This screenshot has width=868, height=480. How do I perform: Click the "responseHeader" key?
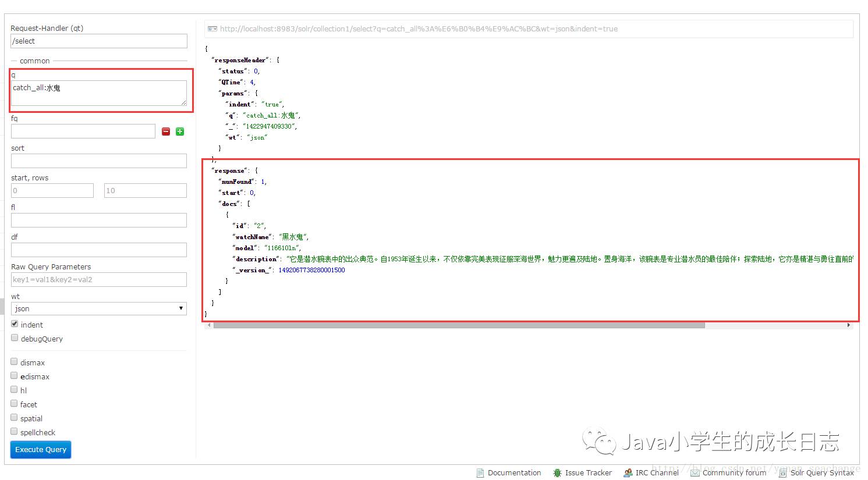click(239, 60)
